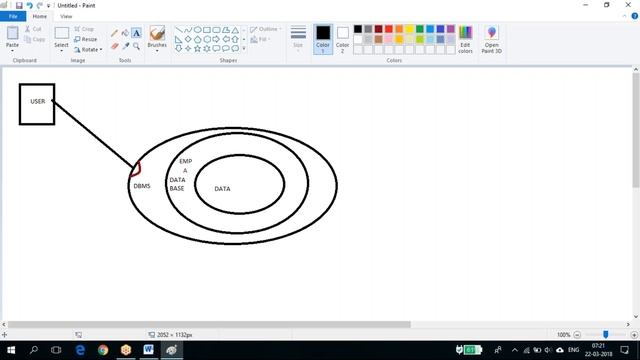Select the Line shape

[x=179, y=30]
